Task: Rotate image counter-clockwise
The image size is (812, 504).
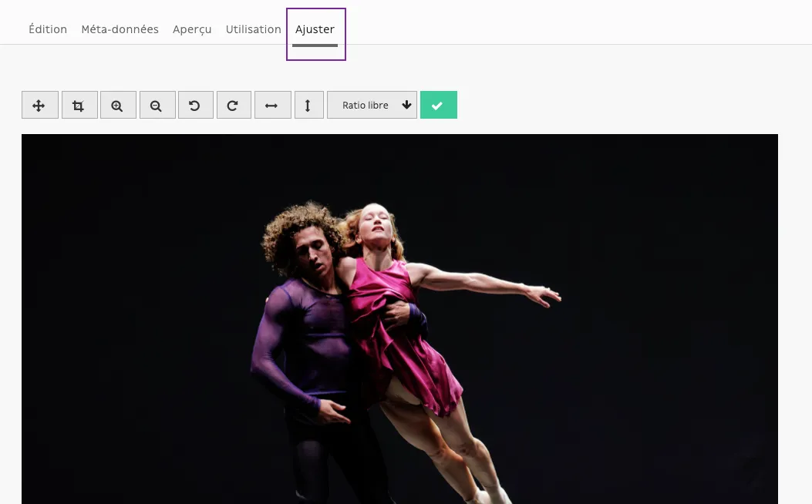Action: click(196, 105)
